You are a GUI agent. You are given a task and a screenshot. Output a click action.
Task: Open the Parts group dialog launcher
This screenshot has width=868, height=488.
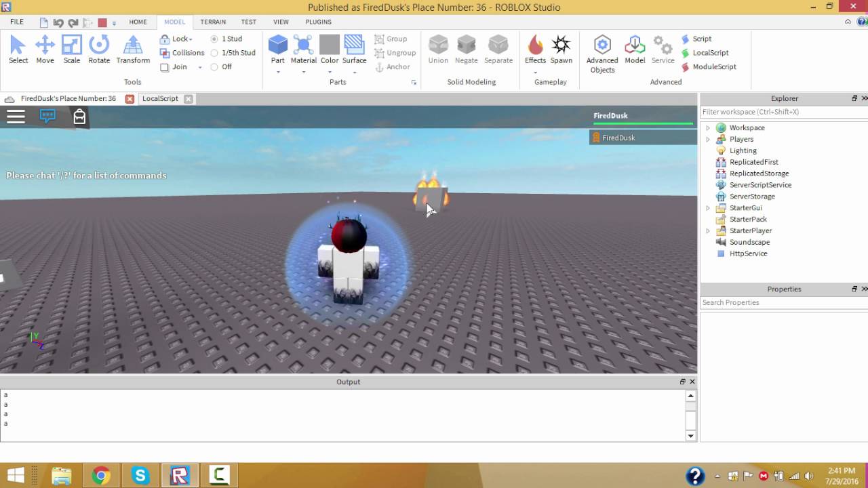click(x=414, y=83)
